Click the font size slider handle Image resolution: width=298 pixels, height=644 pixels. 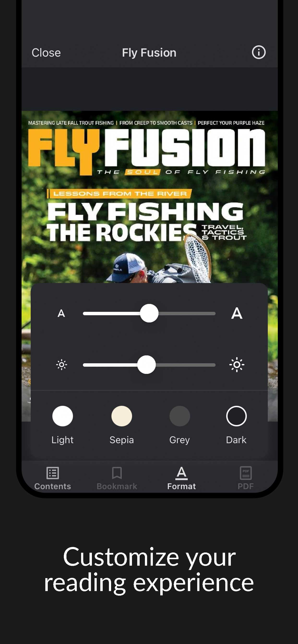[149, 313]
